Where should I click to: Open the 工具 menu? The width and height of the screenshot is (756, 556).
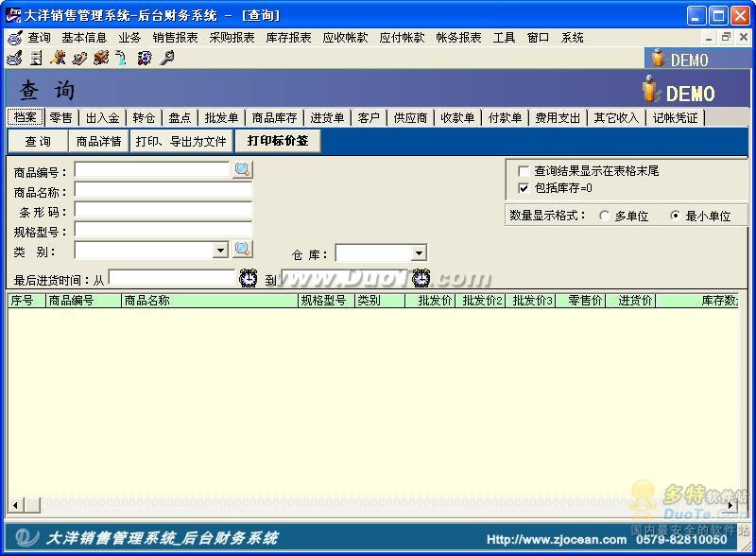[505, 38]
